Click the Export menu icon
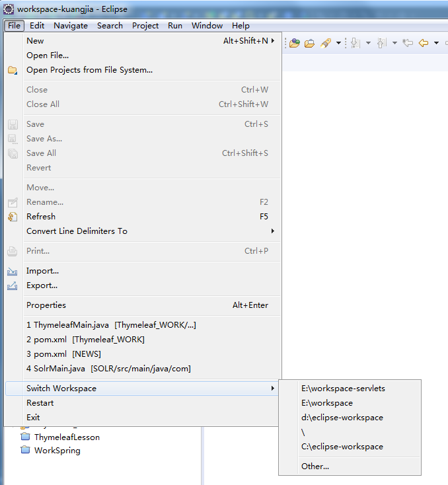448x485 pixels. point(13,286)
